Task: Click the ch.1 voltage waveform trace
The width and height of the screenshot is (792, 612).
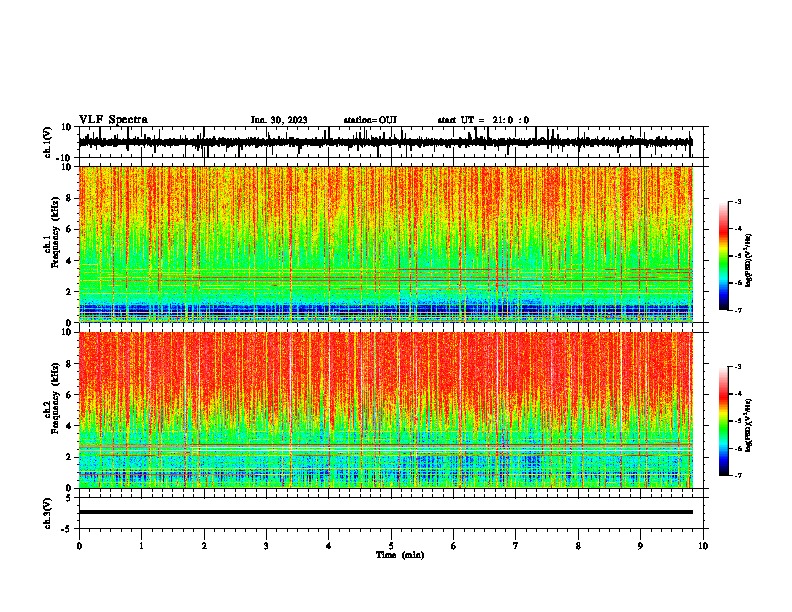Action: click(386, 142)
